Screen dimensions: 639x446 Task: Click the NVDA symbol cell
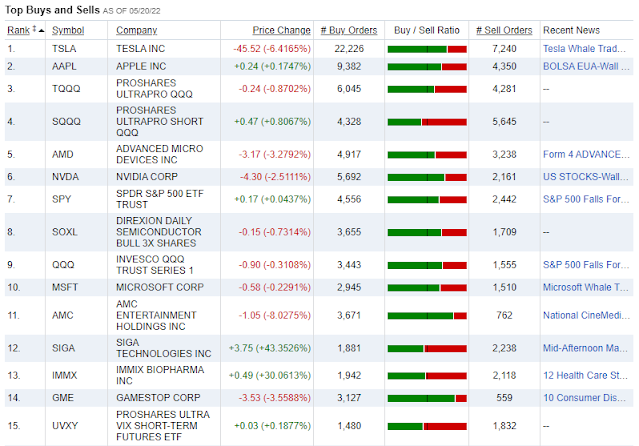click(x=65, y=177)
